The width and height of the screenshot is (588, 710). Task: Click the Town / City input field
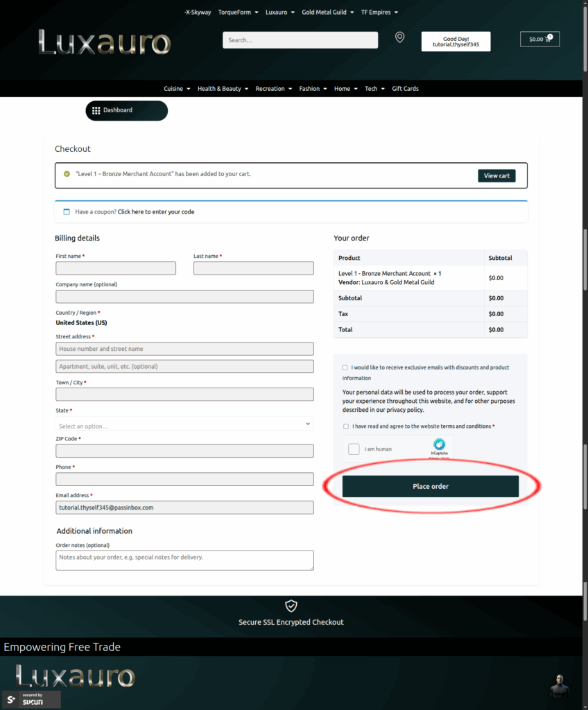[x=184, y=395]
